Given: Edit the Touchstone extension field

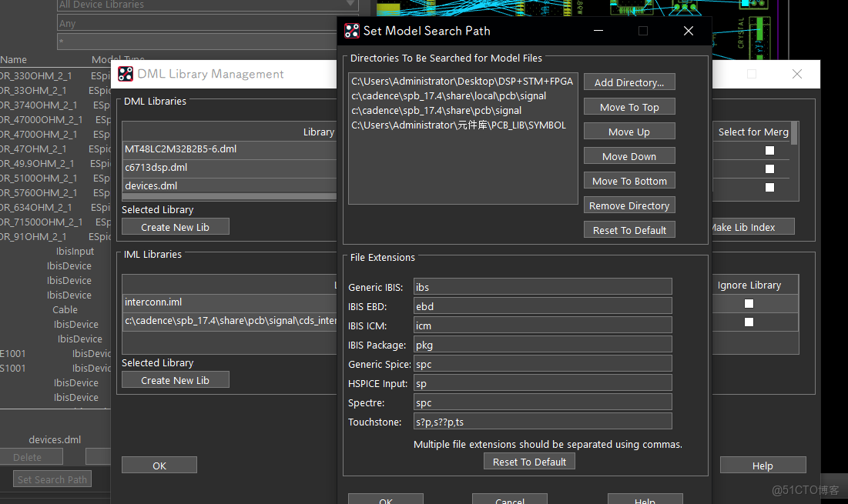Looking at the screenshot, I should [542, 422].
